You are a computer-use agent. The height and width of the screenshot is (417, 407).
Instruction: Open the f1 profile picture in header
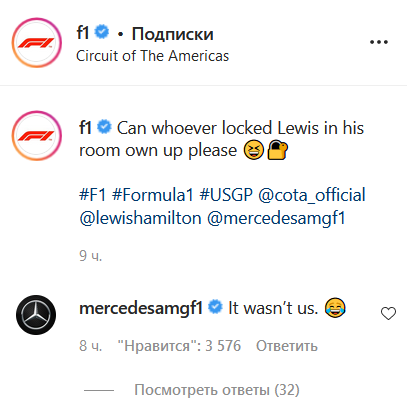tap(37, 43)
